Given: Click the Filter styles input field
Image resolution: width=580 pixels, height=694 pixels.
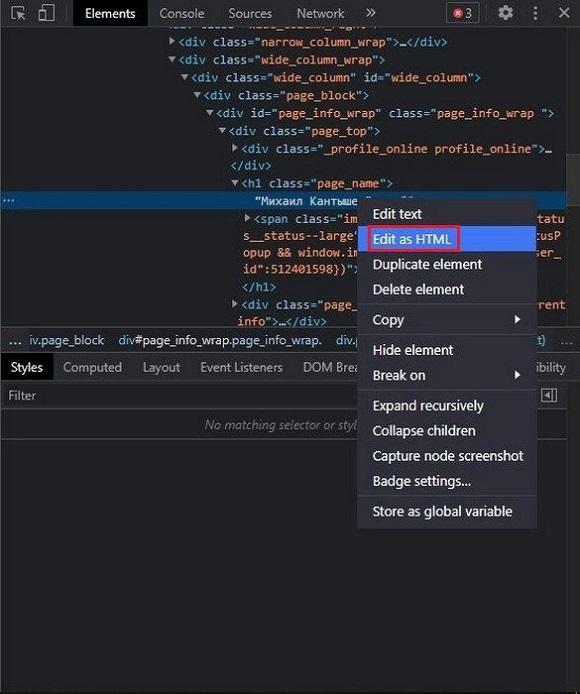Looking at the screenshot, I should [x=179, y=395].
